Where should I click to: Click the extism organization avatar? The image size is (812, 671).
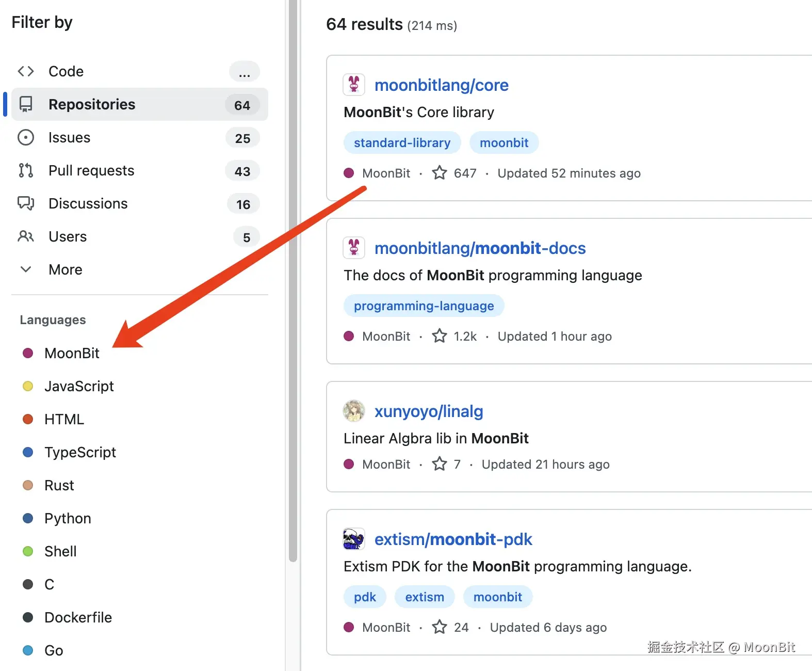(x=354, y=539)
